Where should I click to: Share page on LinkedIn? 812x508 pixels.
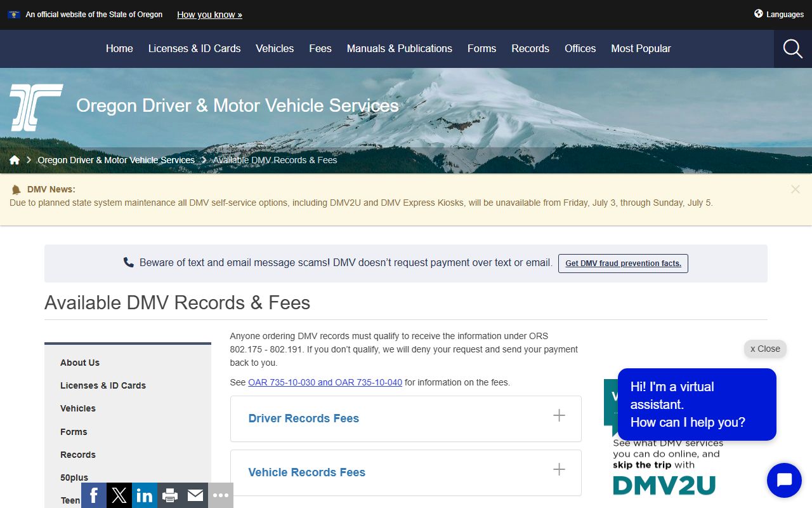(x=145, y=495)
